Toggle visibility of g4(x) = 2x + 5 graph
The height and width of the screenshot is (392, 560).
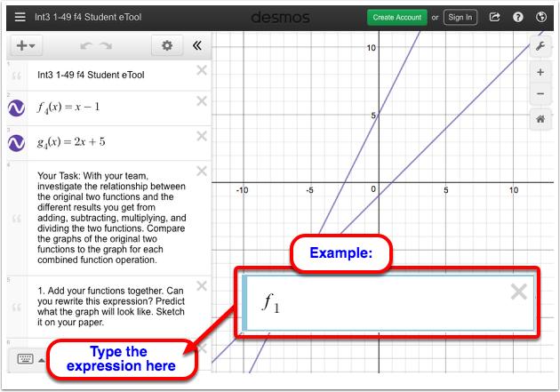click(16, 143)
